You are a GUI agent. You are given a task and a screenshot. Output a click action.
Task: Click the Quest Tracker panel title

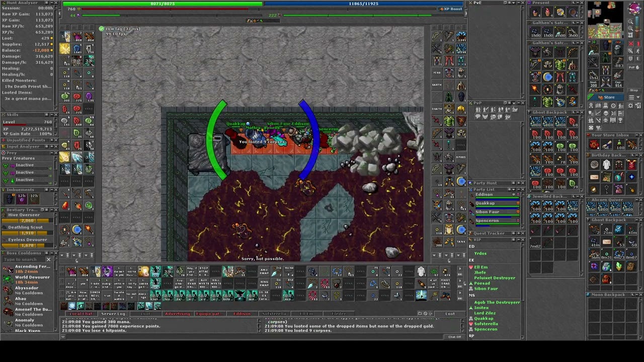pos(489,233)
